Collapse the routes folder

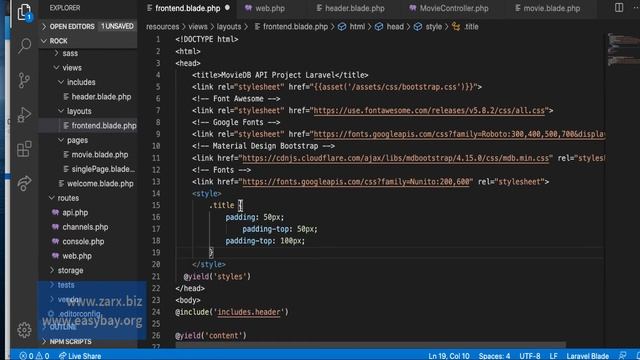pyautogui.click(x=68, y=198)
